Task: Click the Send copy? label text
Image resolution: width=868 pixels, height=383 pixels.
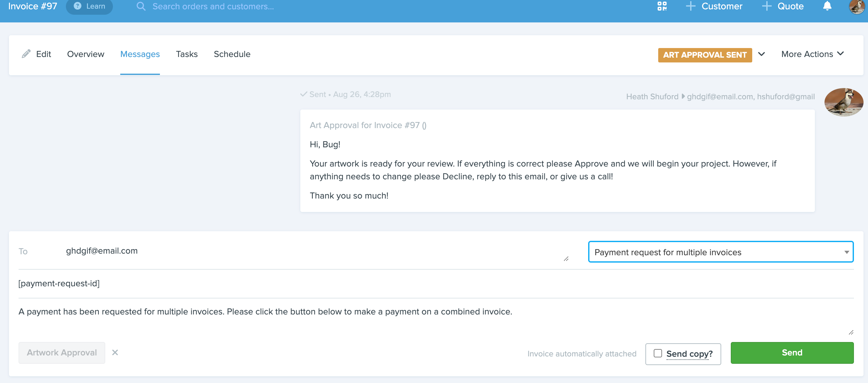Action: [689, 354]
